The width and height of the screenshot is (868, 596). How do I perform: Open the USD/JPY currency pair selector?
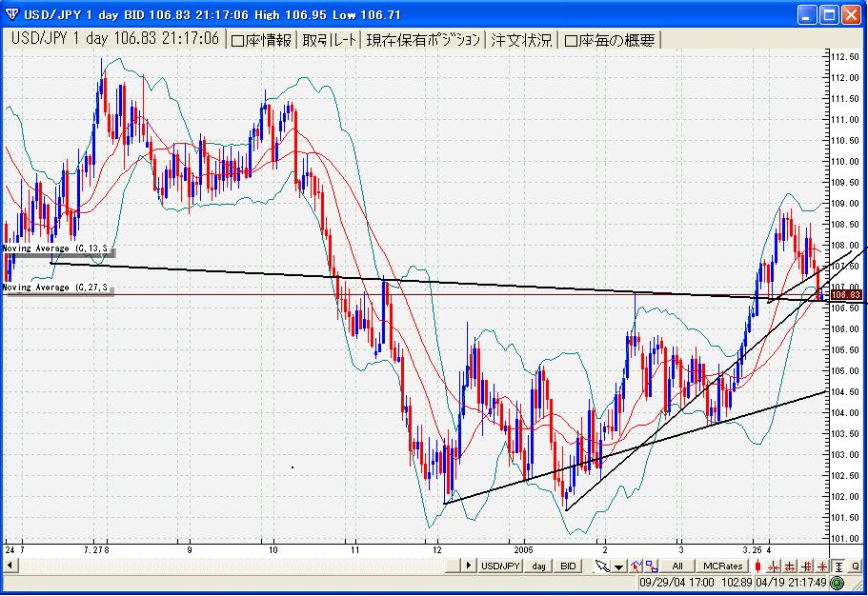pyautogui.click(x=500, y=566)
